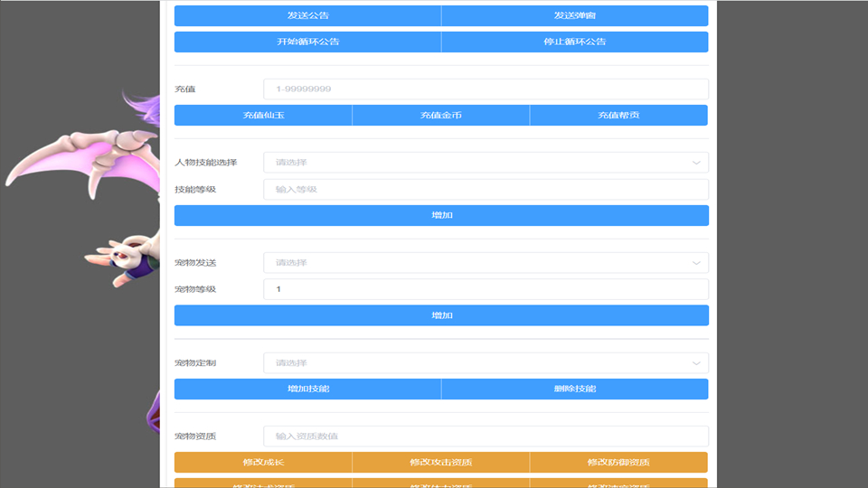Start loop announcement with 开始循环公告

click(x=307, y=42)
